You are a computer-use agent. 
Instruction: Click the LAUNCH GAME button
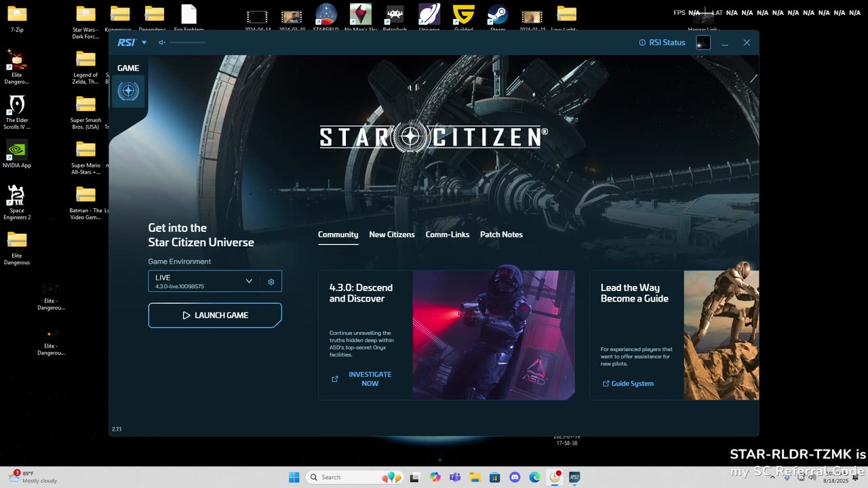pos(215,315)
